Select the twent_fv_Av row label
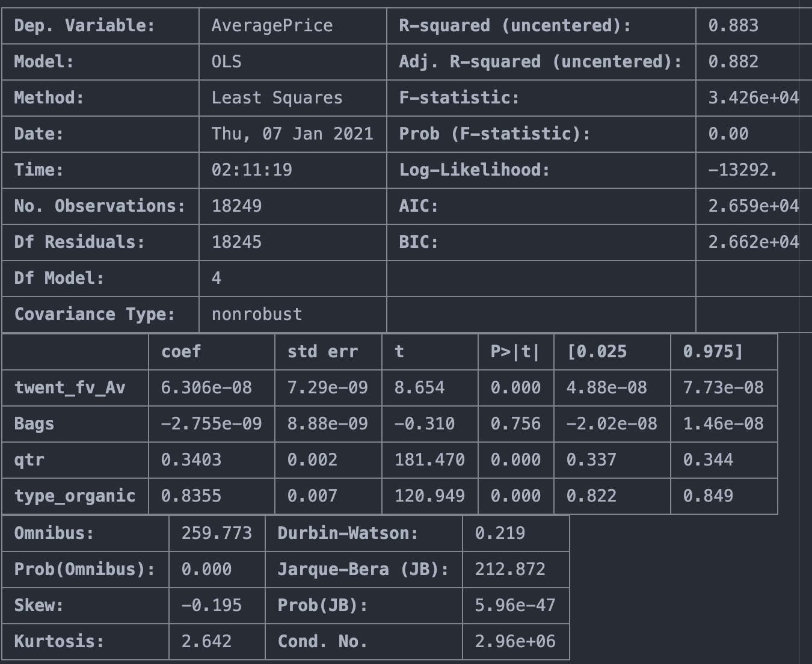812x664 pixels. point(70,388)
